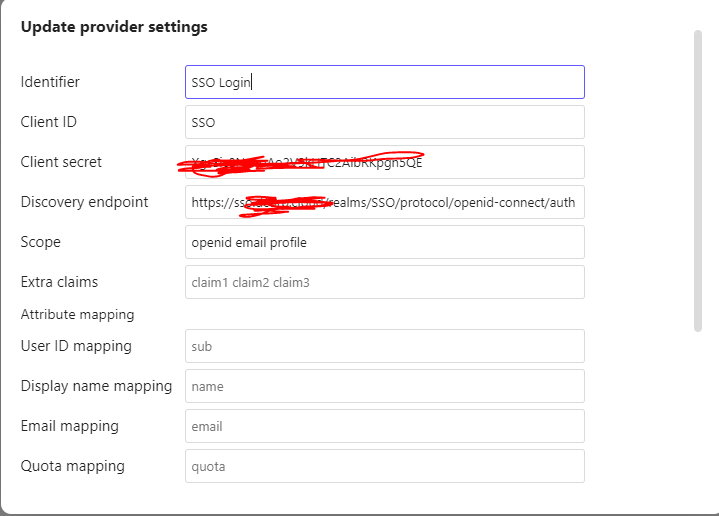The image size is (719, 516).
Task: Click the Identifier input containing SSO Login
Action: point(384,82)
